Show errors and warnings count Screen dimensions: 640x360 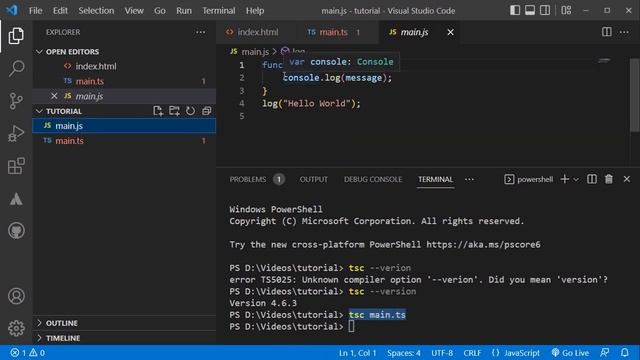27,353
